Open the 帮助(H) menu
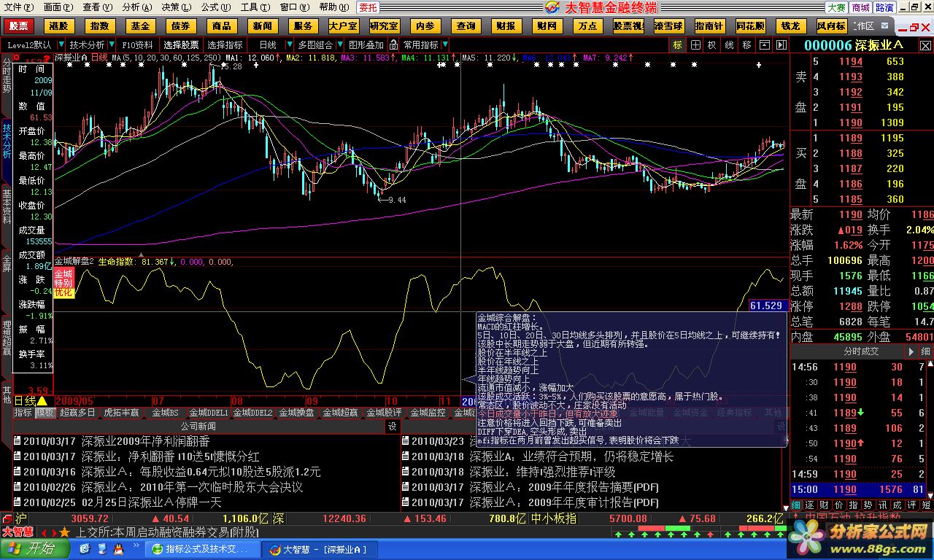The width and height of the screenshot is (934, 560). point(333,7)
